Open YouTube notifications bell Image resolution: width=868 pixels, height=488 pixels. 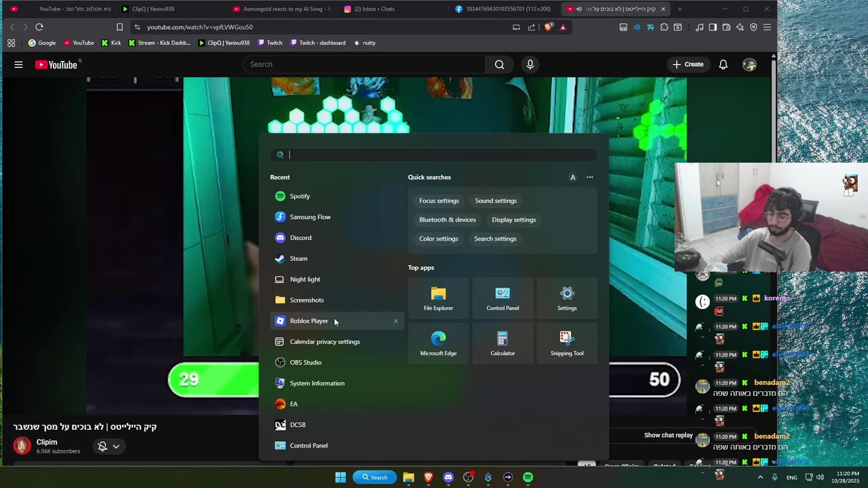click(x=723, y=64)
